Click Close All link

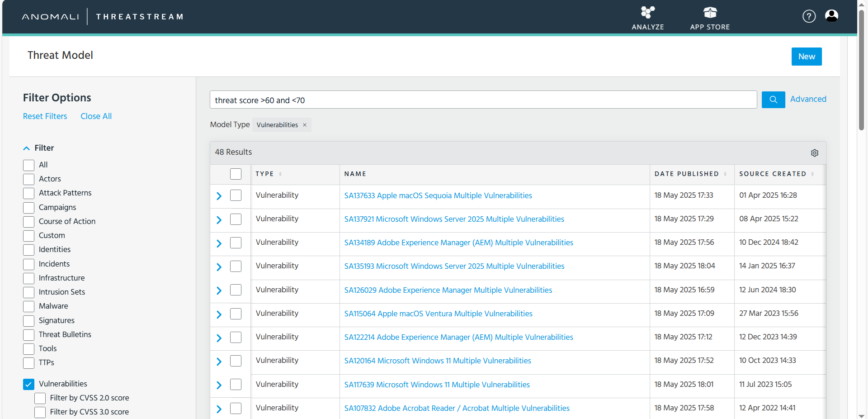pos(96,116)
